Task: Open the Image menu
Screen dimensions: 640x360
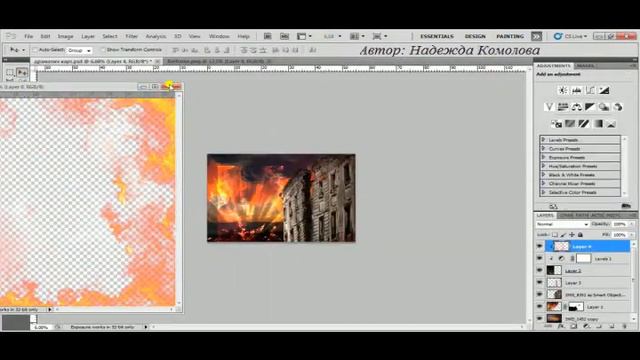Action: point(65,36)
